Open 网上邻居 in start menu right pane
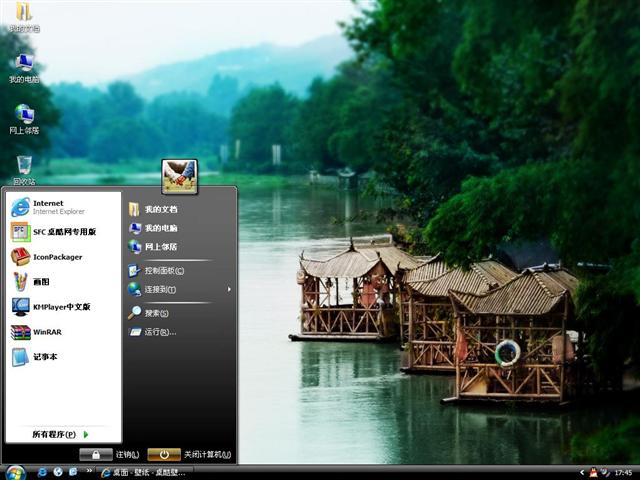Viewport: 640px width, 480px height. click(x=180, y=247)
